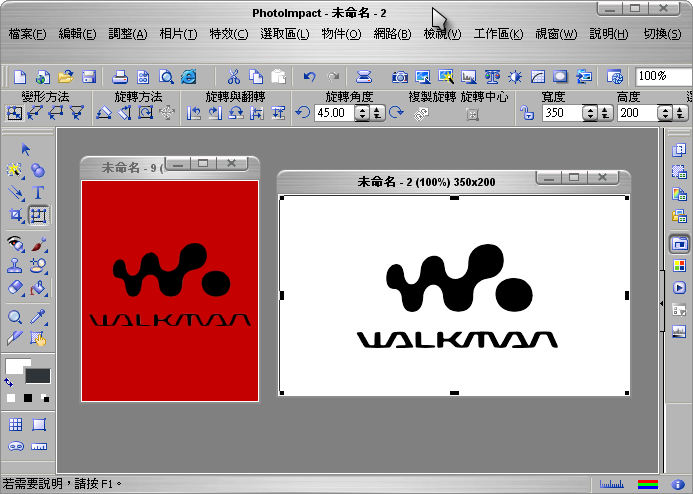
Task: Click the Save floppy disk icon
Action: (89, 77)
